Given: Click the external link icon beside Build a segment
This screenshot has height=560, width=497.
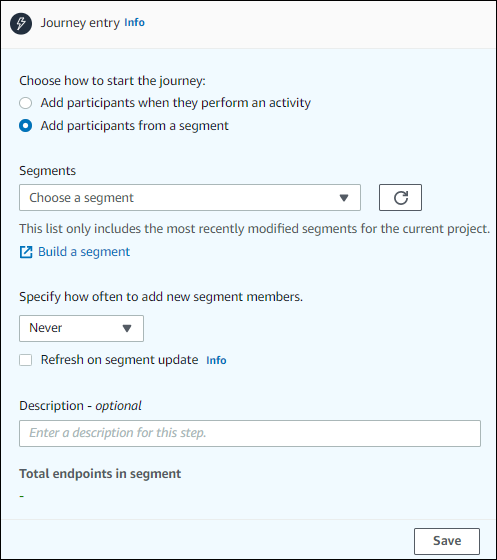Looking at the screenshot, I should tap(26, 252).
